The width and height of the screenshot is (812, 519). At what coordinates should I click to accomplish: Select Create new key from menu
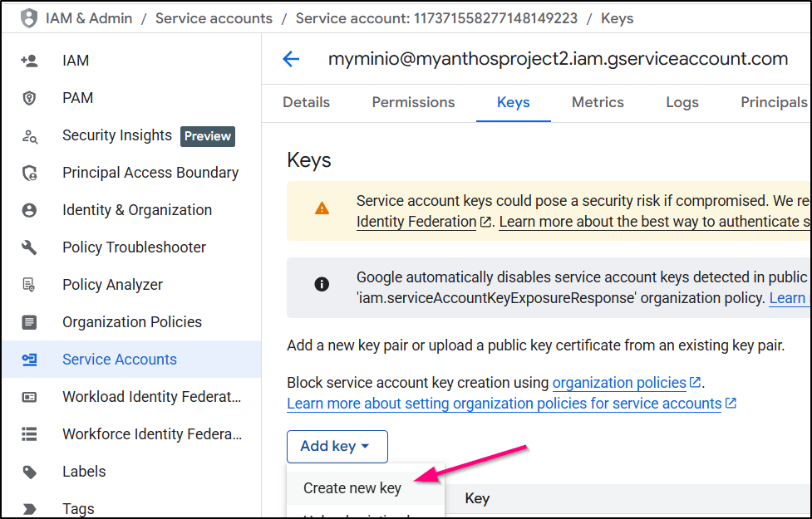pyautogui.click(x=352, y=488)
